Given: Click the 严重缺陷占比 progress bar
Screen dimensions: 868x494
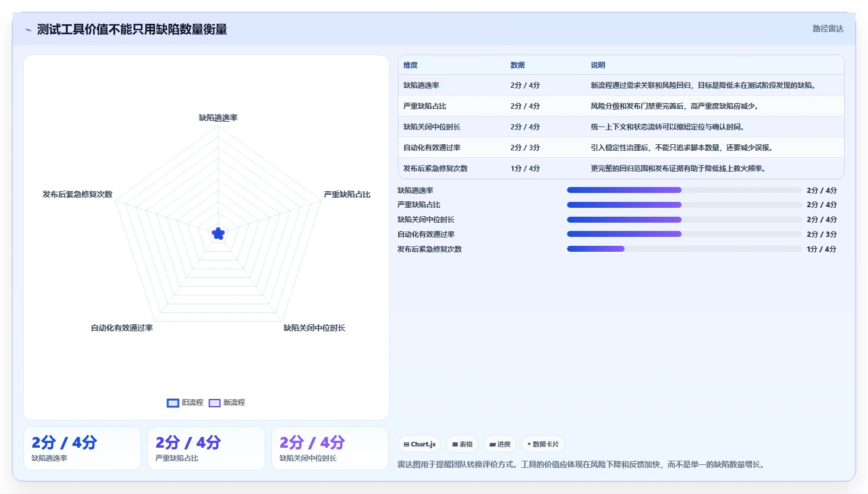Looking at the screenshot, I should (x=684, y=204).
